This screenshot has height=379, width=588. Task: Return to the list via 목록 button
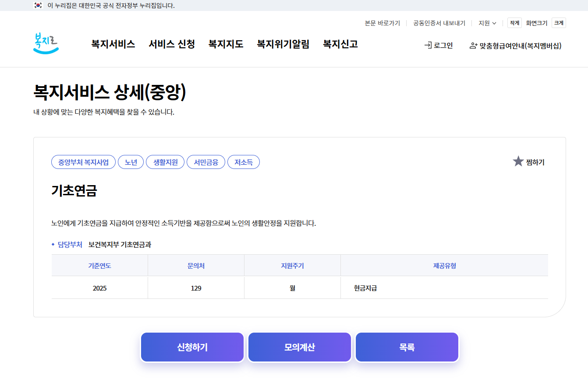pyautogui.click(x=407, y=347)
